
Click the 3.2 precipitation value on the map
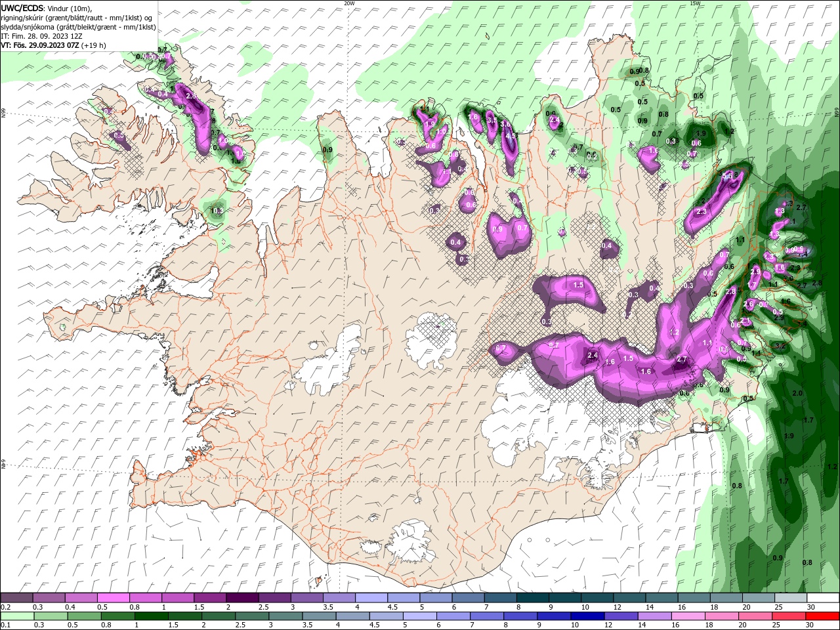click(780, 345)
